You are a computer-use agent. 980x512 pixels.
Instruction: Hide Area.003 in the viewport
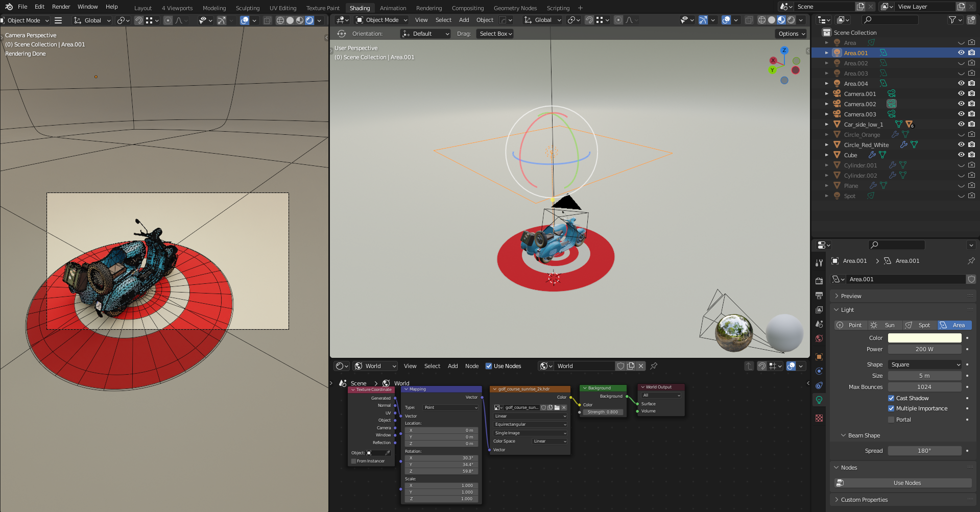click(x=961, y=73)
